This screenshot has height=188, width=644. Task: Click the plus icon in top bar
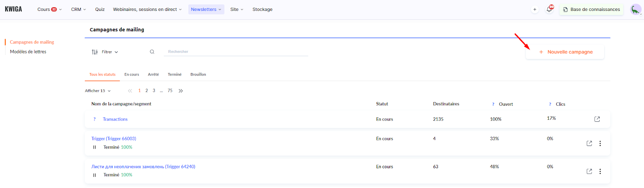535,10
